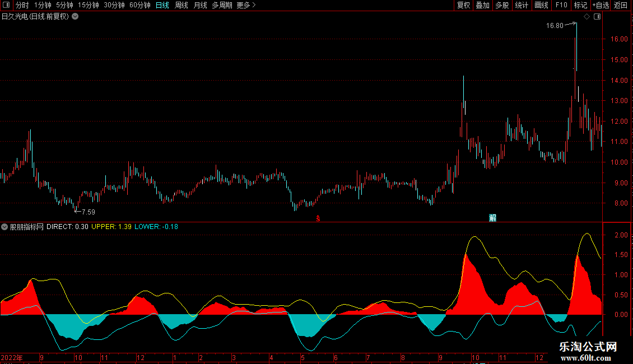Expand the 更多 periods menu
The height and width of the screenshot is (364, 633).
click(x=246, y=5)
